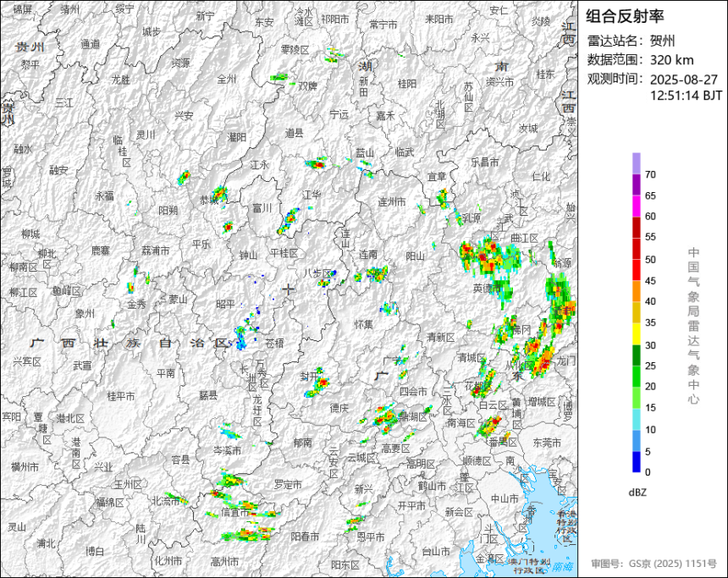Click the legend value 70
The width and height of the screenshot is (728, 578).
tap(650, 174)
